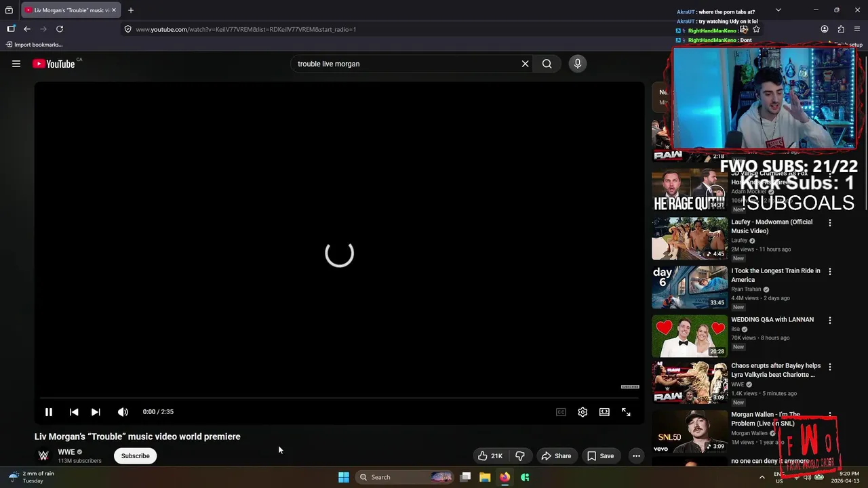Save the video to a playlist

click(x=600, y=456)
